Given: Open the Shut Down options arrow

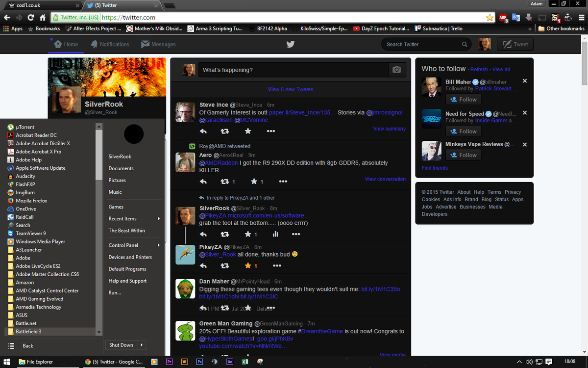Looking at the screenshot, I should tap(141, 345).
